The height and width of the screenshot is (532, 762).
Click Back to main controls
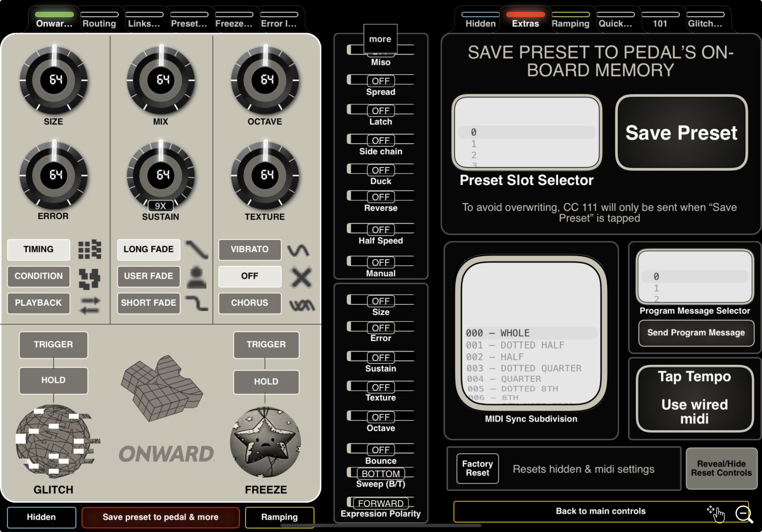tap(601, 511)
